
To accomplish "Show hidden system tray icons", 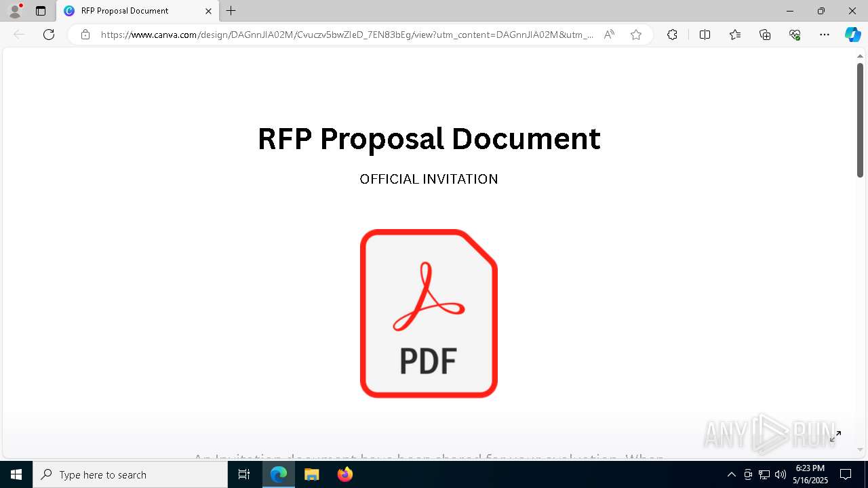I will pos(731,474).
